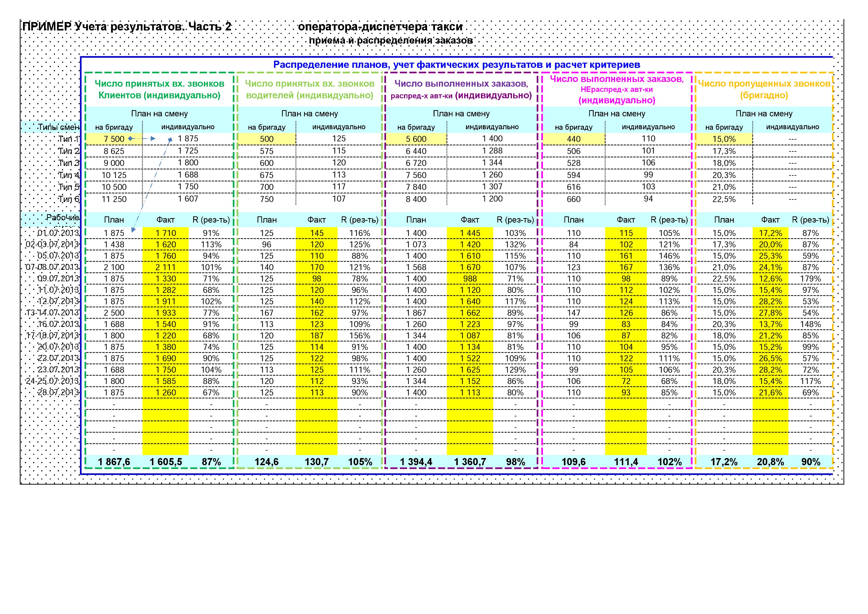Click the brigade plan value '660'
This screenshot has height=614, width=868.
pos(574,199)
